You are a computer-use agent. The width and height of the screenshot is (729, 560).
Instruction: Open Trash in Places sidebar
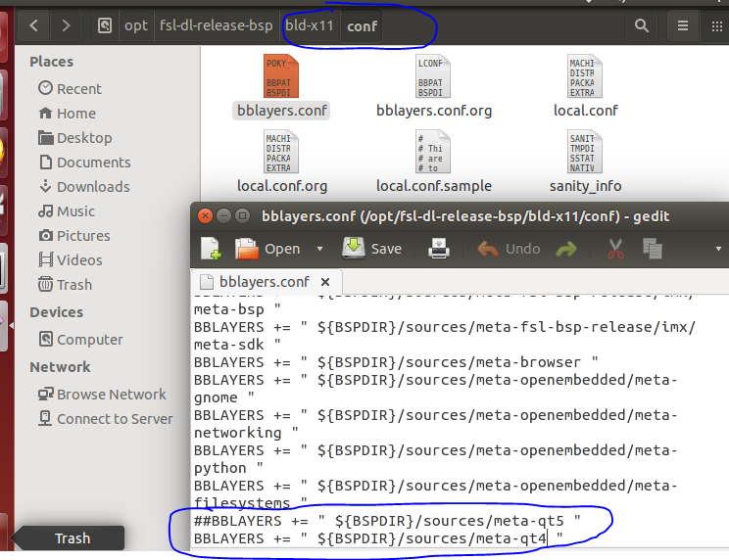[x=65, y=284]
